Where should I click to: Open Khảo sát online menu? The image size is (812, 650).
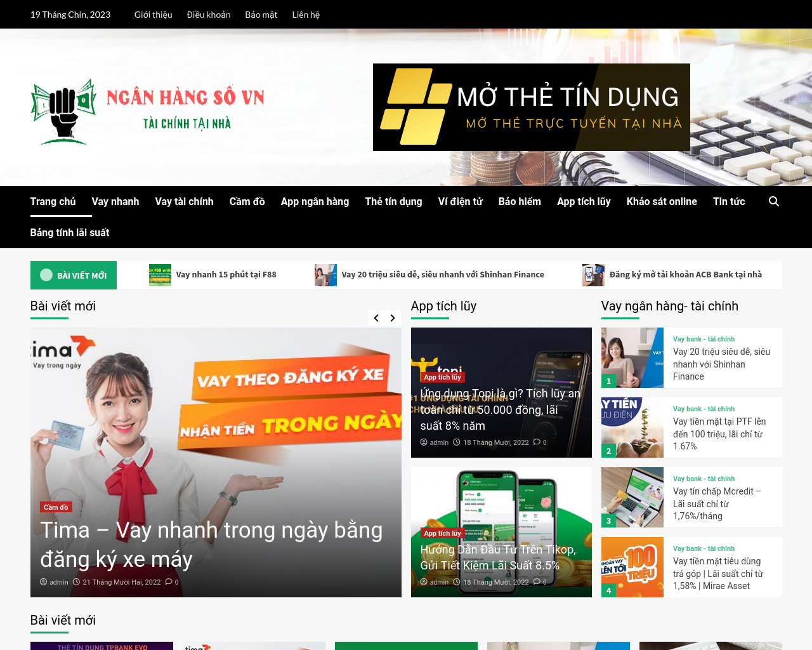click(662, 201)
